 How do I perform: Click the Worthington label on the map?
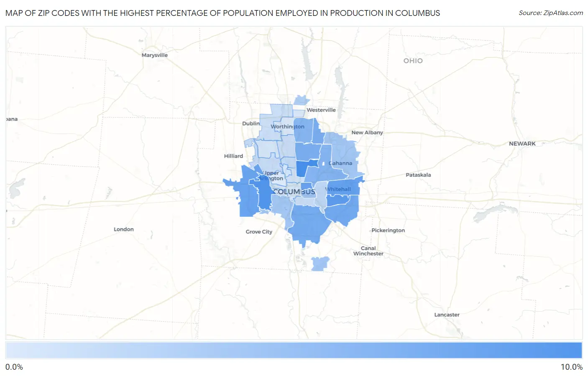click(x=287, y=126)
